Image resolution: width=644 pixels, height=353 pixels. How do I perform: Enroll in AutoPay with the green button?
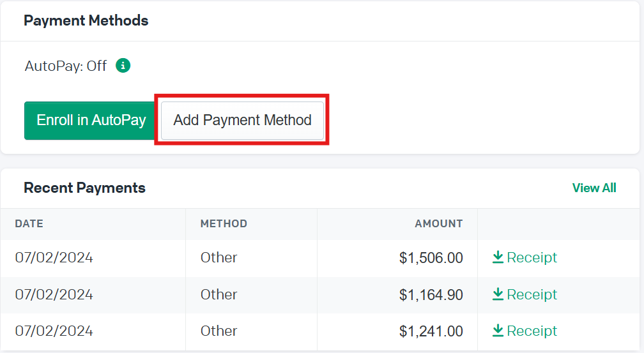(x=89, y=120)
